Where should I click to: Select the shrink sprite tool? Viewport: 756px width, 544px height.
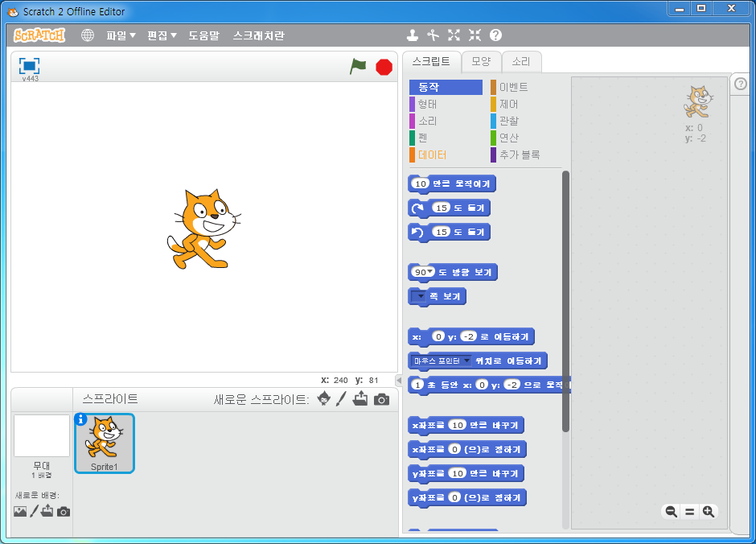click(x=475, y=35)
